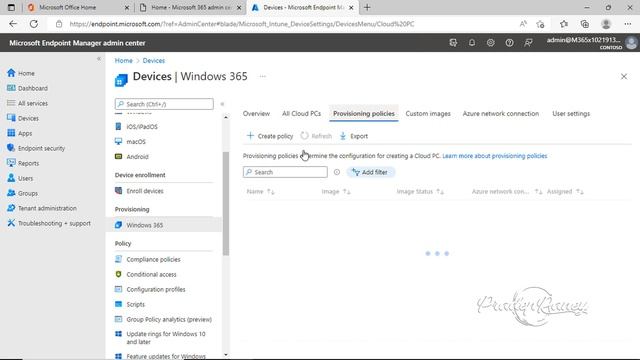
Task: Collapse the left navigation pane chevron
Action: point(99,59)
